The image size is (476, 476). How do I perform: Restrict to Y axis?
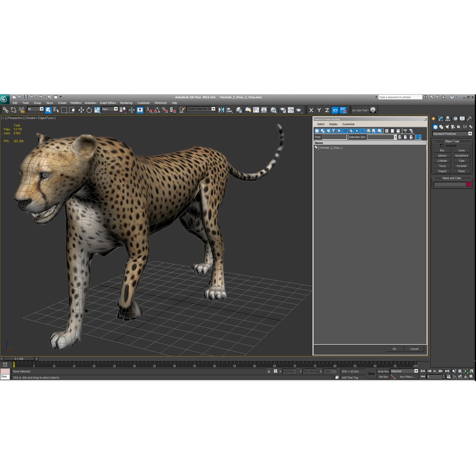(319, 110)
